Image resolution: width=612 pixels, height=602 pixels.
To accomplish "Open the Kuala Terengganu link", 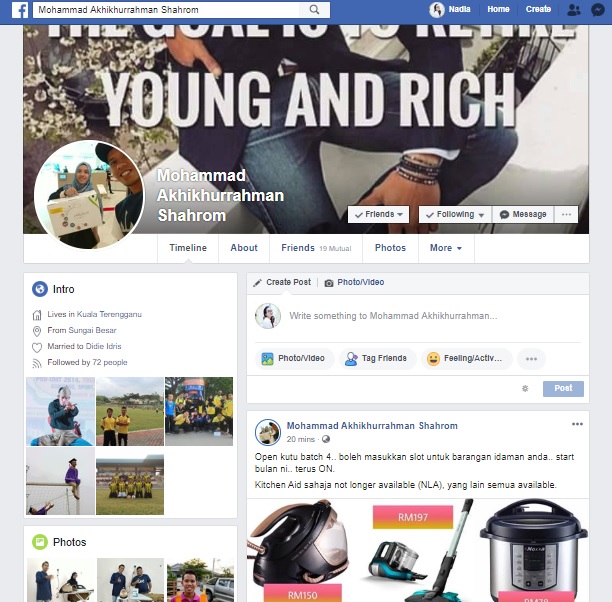I will 109,314.
